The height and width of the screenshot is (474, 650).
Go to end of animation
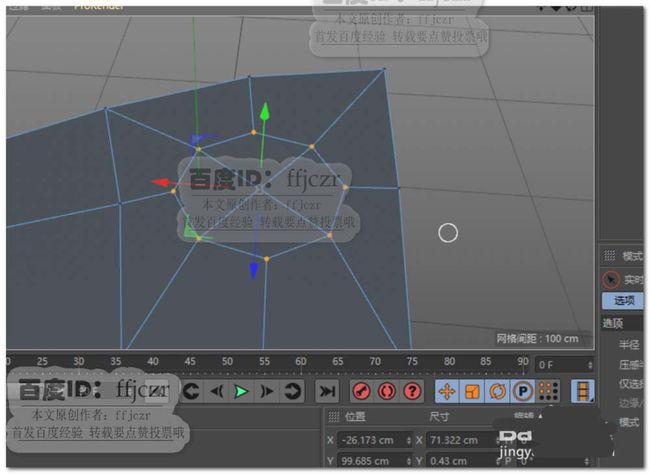click(327, 391)
